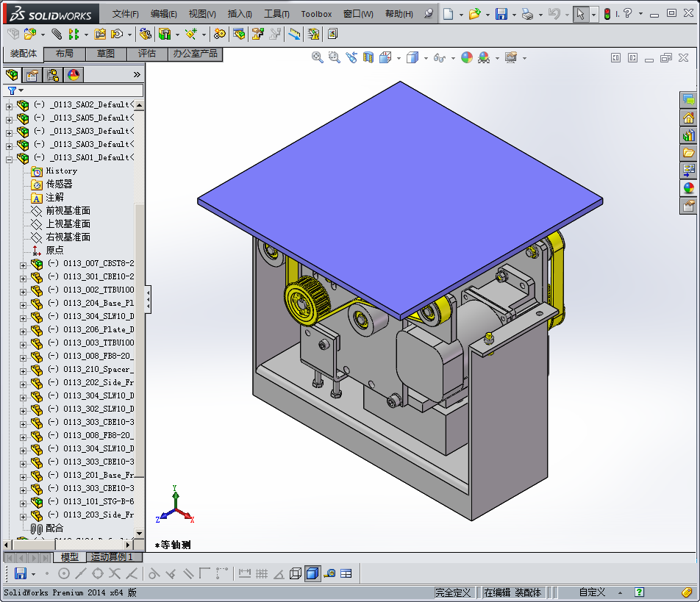700x602 pixels.
Task: Open the 编辑(E) menu
Action: point(164,14)
